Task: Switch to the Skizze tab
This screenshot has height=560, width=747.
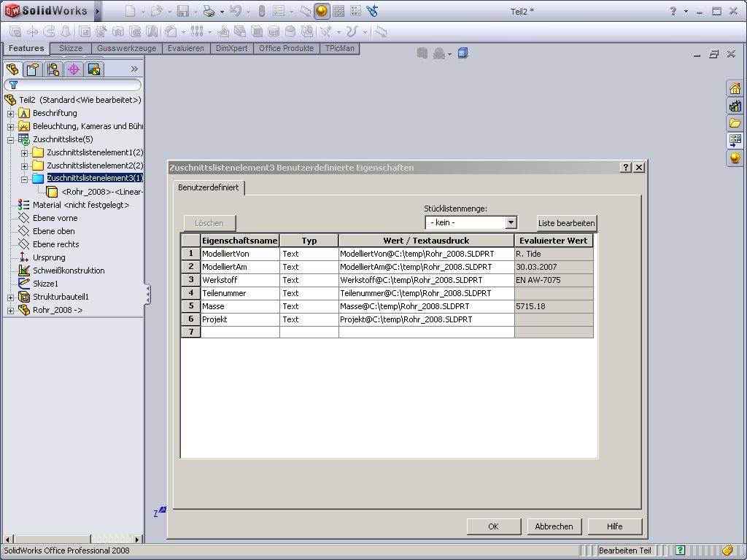Action: (71, 48)
